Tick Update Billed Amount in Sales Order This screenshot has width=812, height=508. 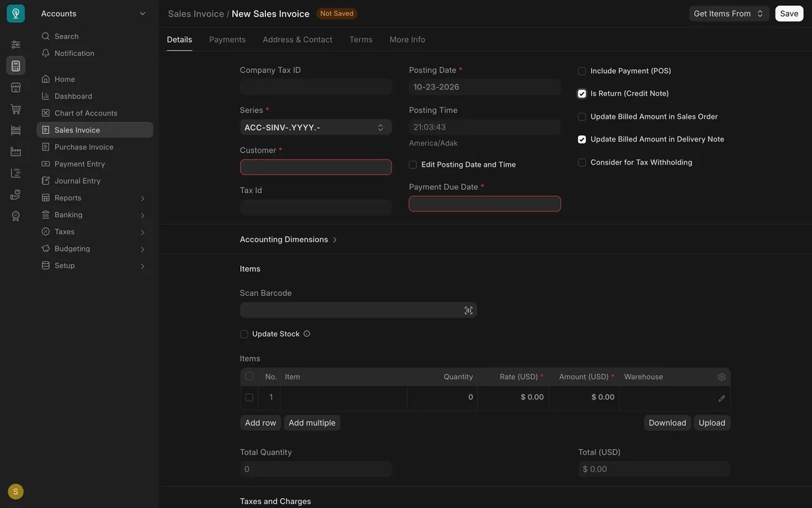[x=582, y=117]
